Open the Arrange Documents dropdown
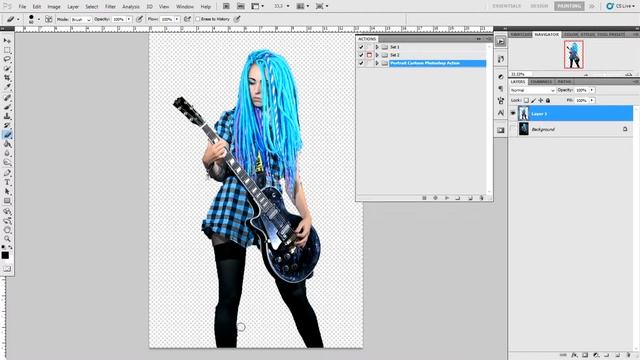The image size is (640, 360). pyautogui.click(x=302, y=6)
